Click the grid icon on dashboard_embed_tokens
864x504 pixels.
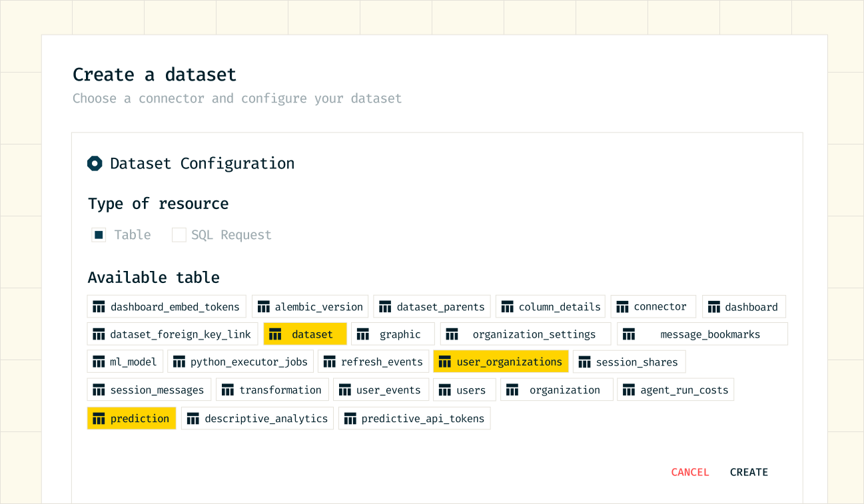[x=99, y=306]
